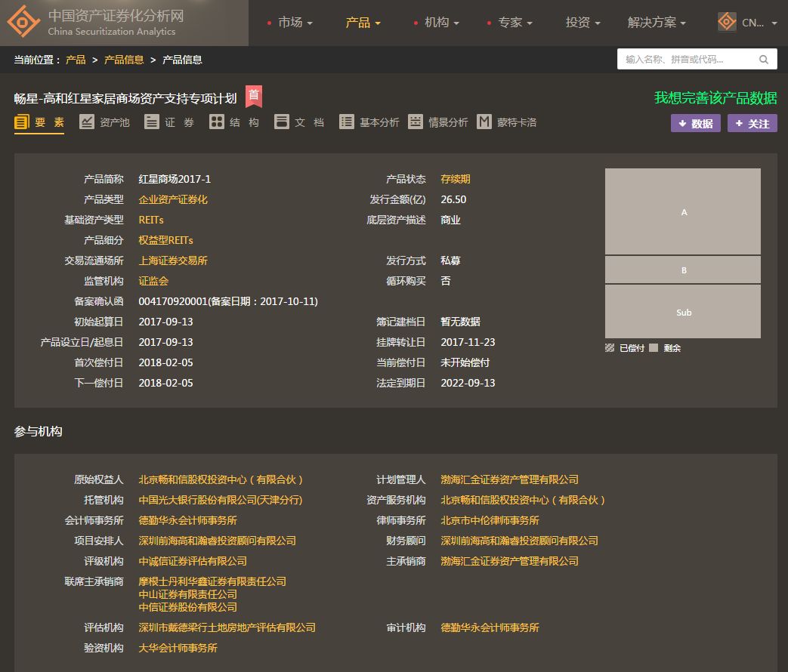The image size is (788, 672).
Task: Click the issue amount value 26.50
Action: 453,199
